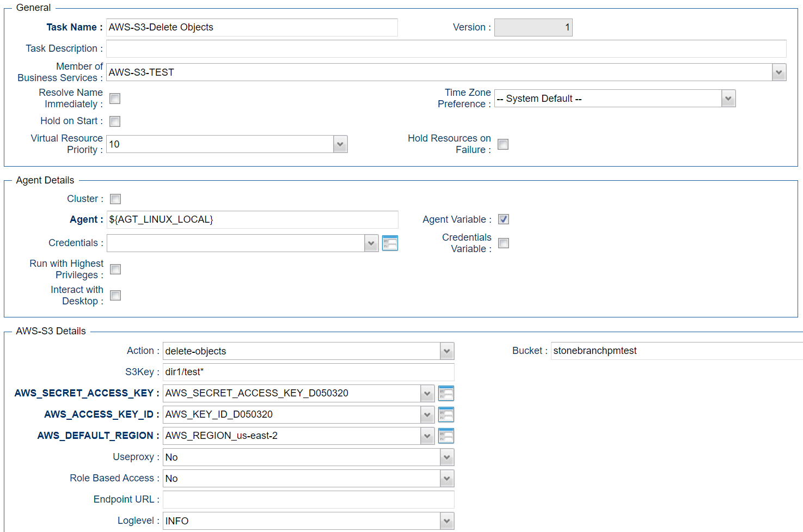Check Hold Resources on Failure
Image resolution: width=803 pixels, height=532 pixels.
point(503,144)
